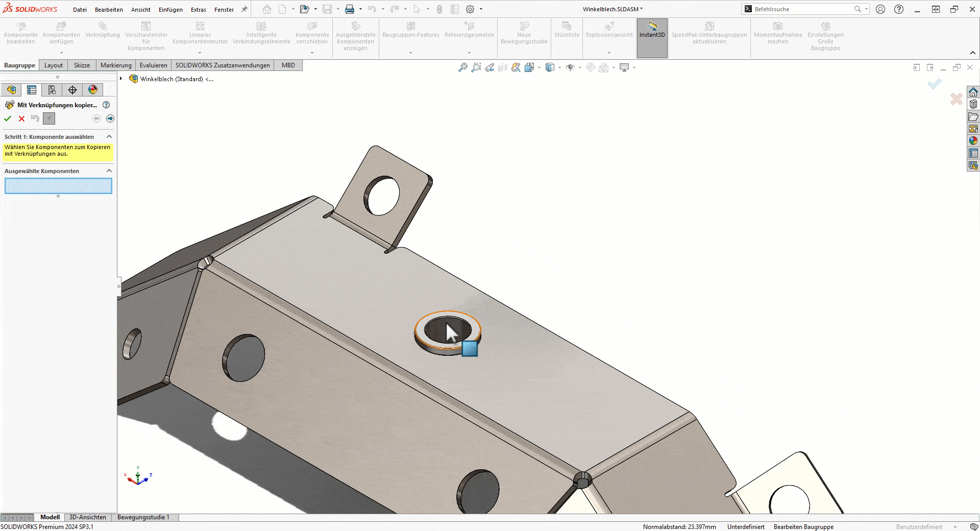Select the Zoom auf Bereich magnifier tool
Viewport: 980px width, 531px height.
[476, 67]
